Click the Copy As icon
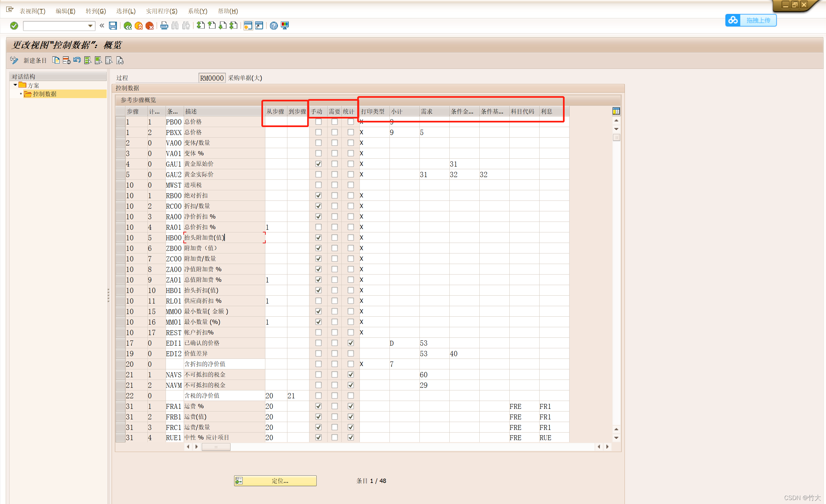826x504 pixels. pyautogui.click(x=56, y=60)
